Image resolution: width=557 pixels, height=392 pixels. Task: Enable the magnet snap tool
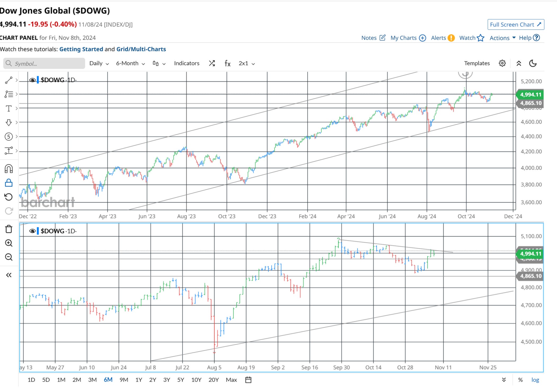[8, 169]
